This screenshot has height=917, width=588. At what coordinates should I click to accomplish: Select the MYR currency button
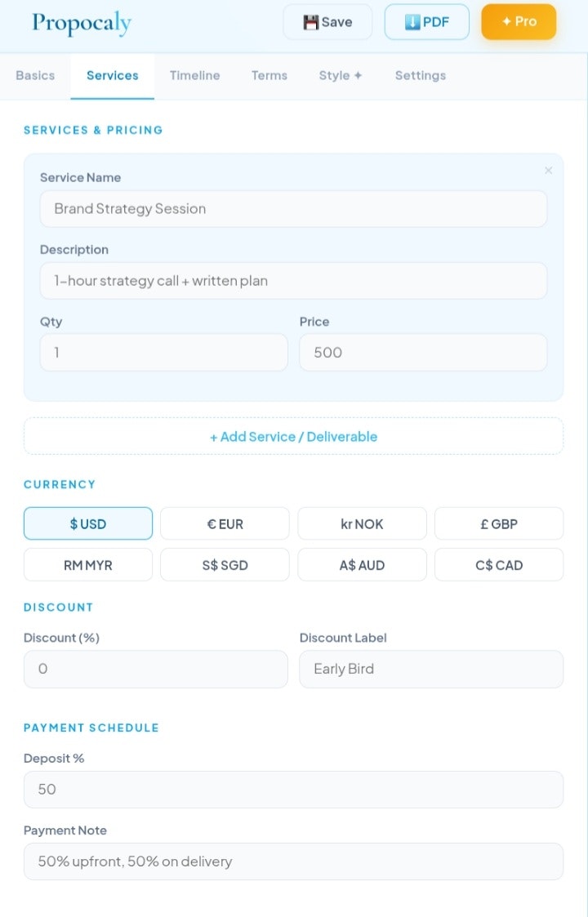pos(88,564)
